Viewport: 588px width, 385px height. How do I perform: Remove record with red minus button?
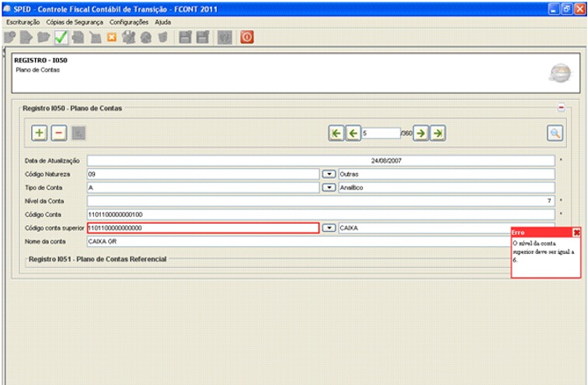pos(59,133)
